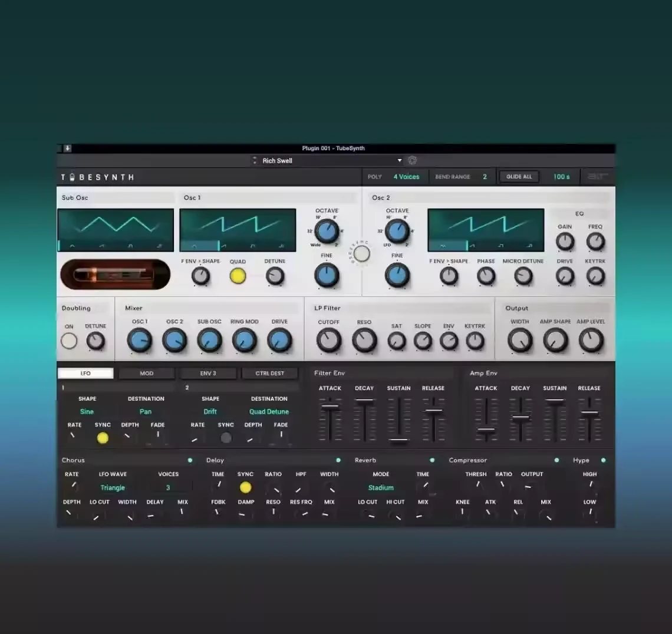672x634 pixels.
Task: Click the Output Width knob
Action: (520, 341)
